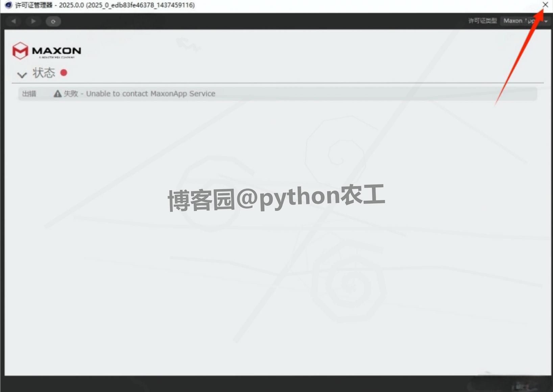This screenshot has height=392, width=553.
Task: Click the 许可证类型 label
Action: click(482, 21)
